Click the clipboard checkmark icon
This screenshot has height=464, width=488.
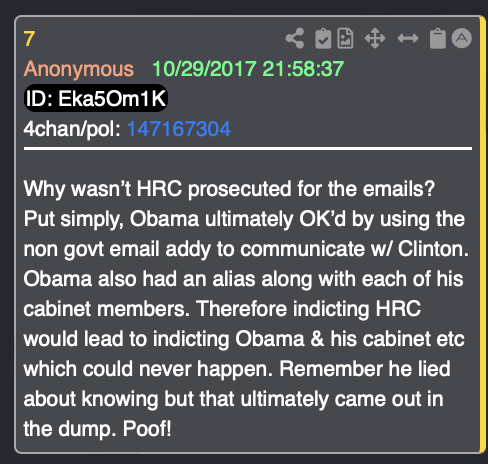click(x=323, y=39)
